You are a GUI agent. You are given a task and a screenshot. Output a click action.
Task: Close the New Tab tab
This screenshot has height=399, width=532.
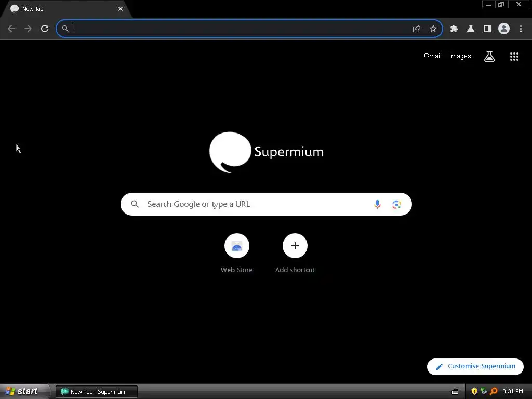(x=121, y=9)
